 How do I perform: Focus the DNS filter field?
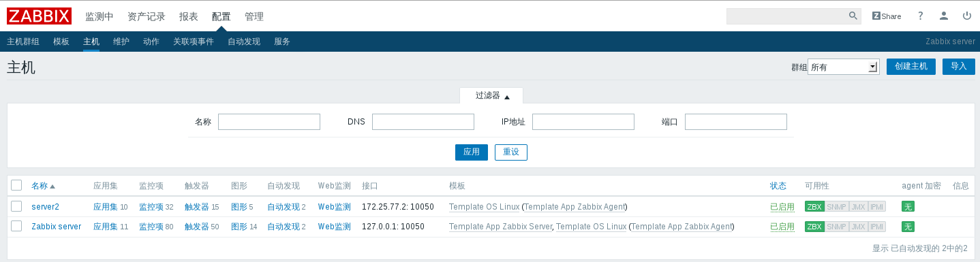[423, 122]
